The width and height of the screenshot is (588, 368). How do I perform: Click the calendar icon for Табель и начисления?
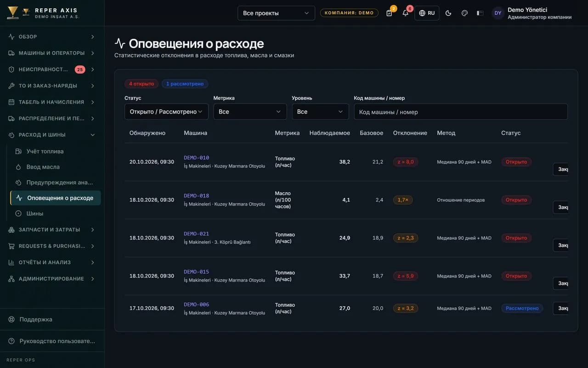[11, 102]
